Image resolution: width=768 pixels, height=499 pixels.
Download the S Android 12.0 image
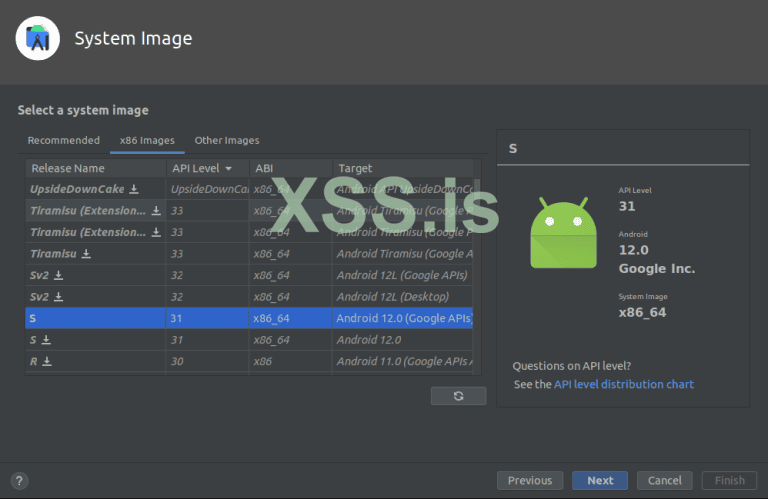(x=46, y=340)
